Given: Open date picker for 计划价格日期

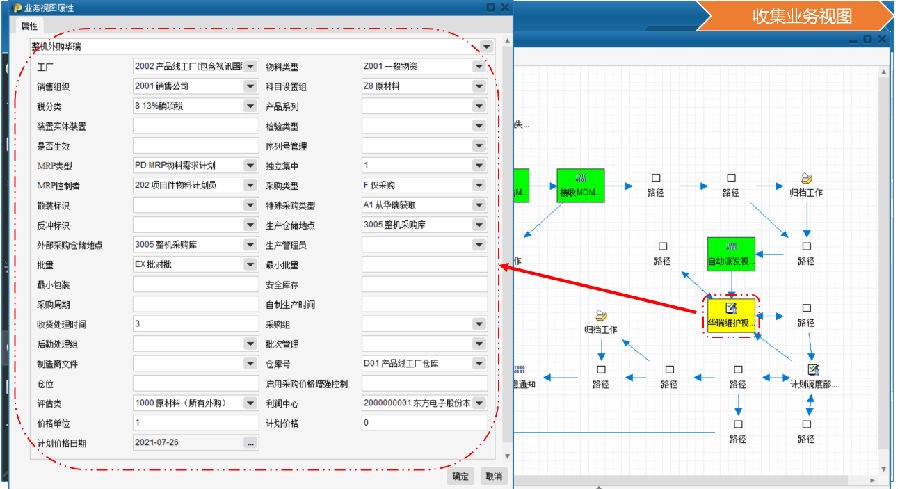Looking at the screenshot, I should tap(251, 443).
